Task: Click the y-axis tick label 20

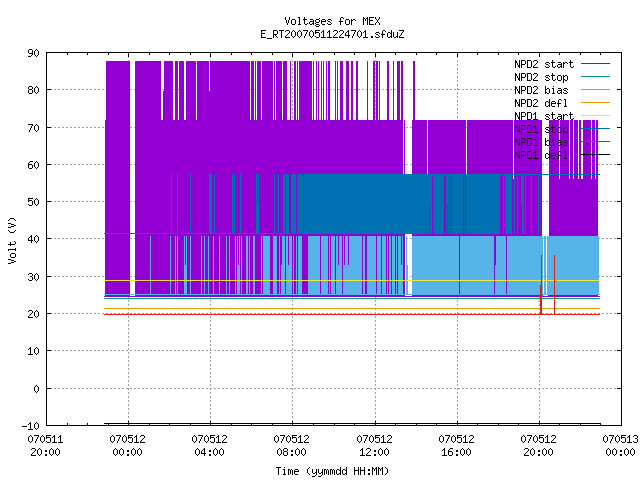Action: tap(33, 314)
